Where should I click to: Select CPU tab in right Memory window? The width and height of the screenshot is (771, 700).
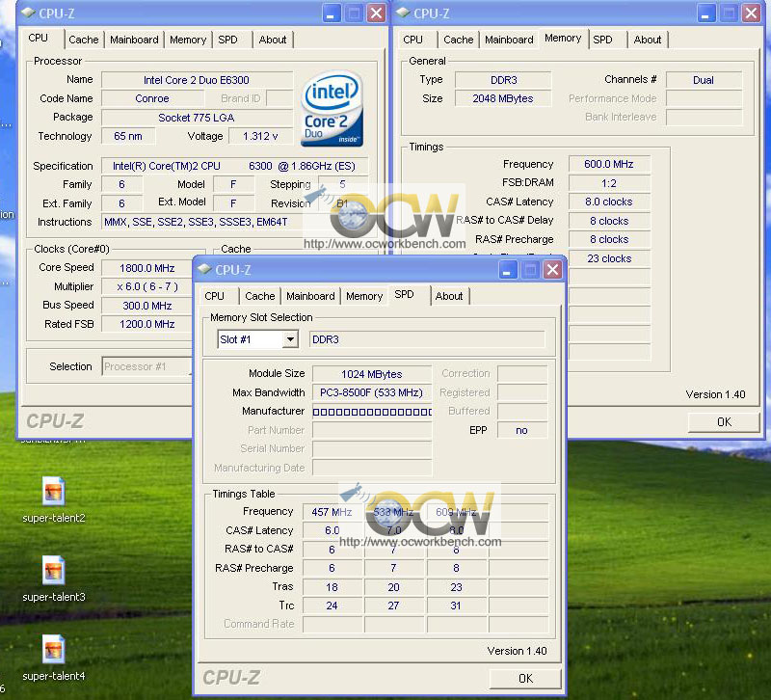coord(413,40)
